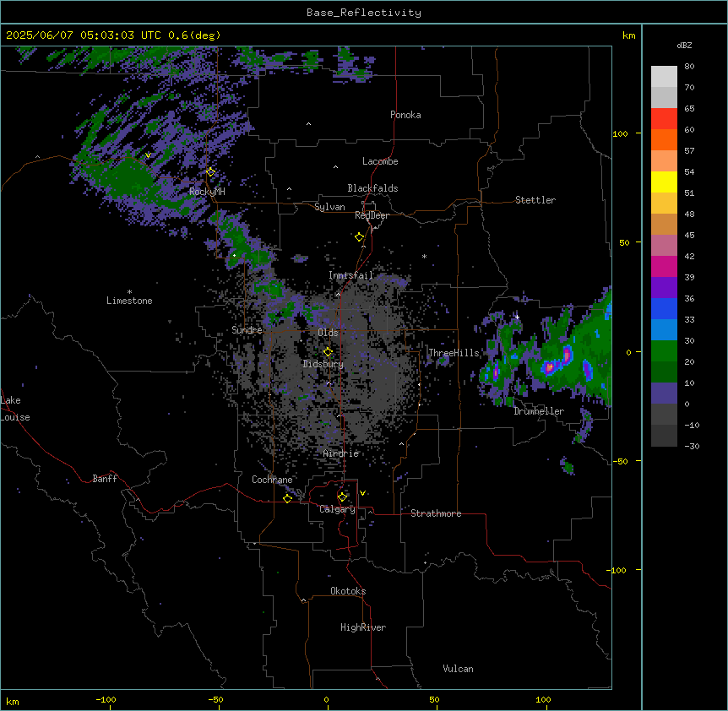Click the Limestone label
Screen dimensions: 728x711
click(129, 301)
